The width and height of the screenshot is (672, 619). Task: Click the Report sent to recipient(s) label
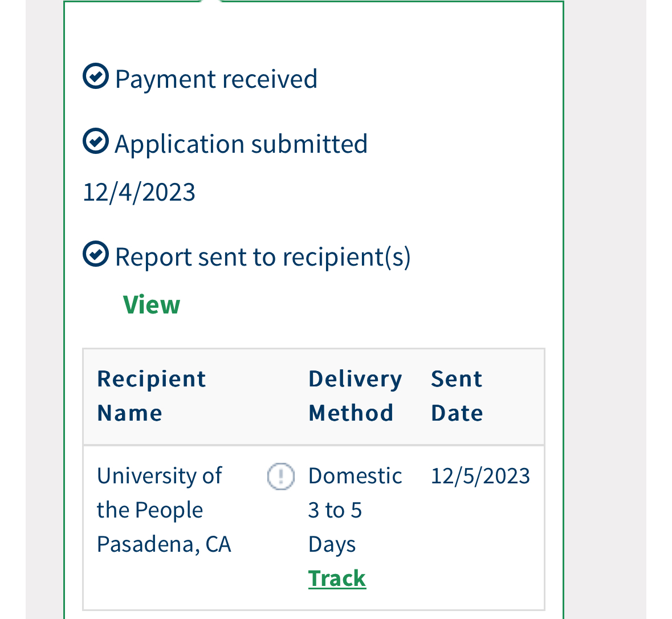(x=263, y=257)
